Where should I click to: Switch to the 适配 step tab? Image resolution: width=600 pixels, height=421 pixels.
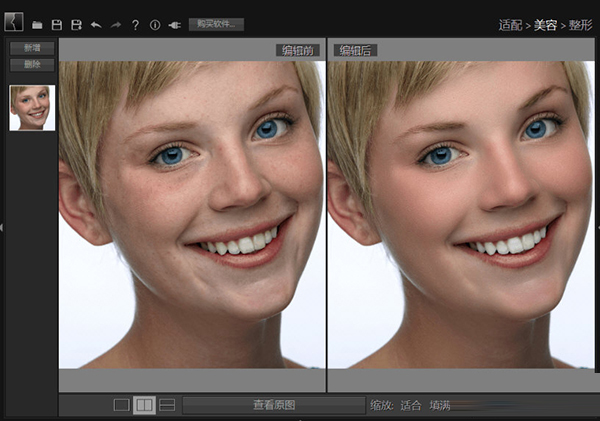pos(510,23)
